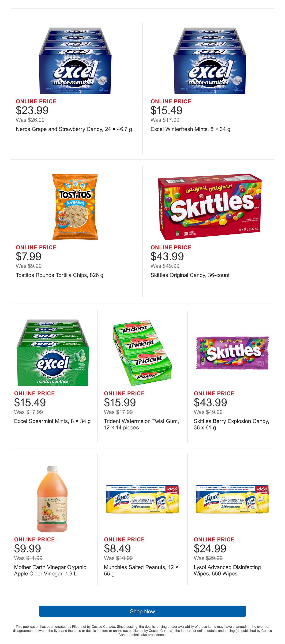Click the $7.99 Tostitos online price

tap(29, 256)
